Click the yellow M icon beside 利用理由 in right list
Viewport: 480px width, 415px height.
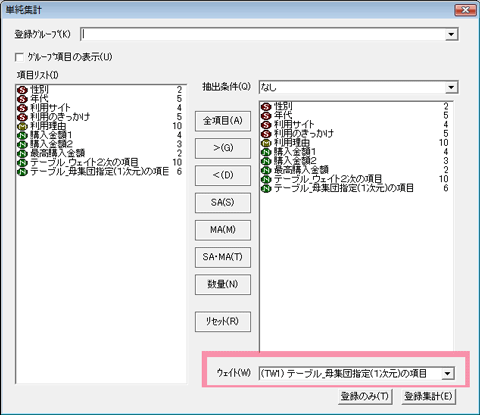pyautogui.click(x=266, y=143)
